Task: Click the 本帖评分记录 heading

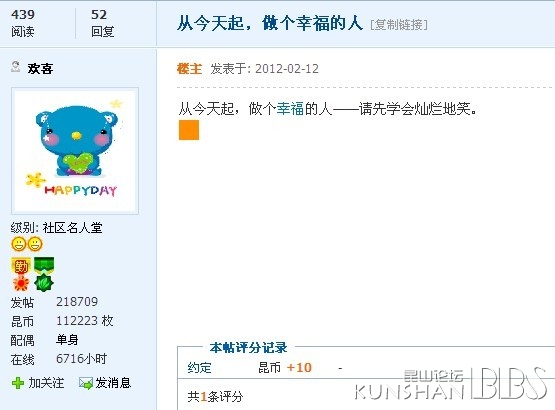Action: 248,348
